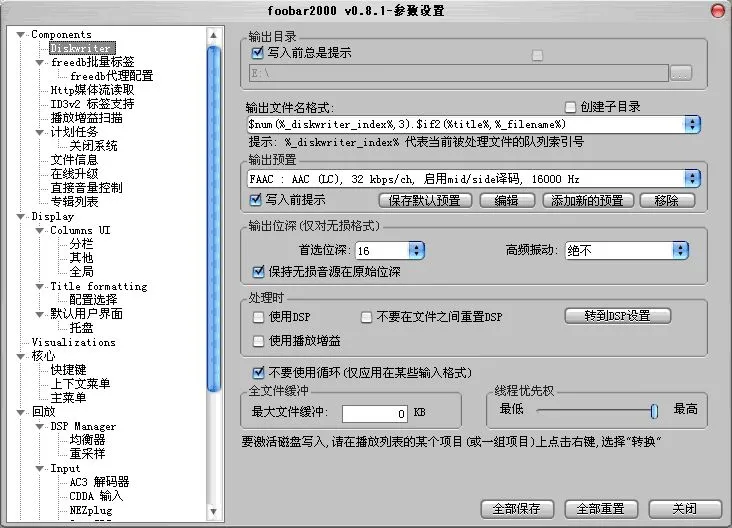The image size is (732, 528).
Task: Select 关闭系统 tree item
Action: pos(93,146)
